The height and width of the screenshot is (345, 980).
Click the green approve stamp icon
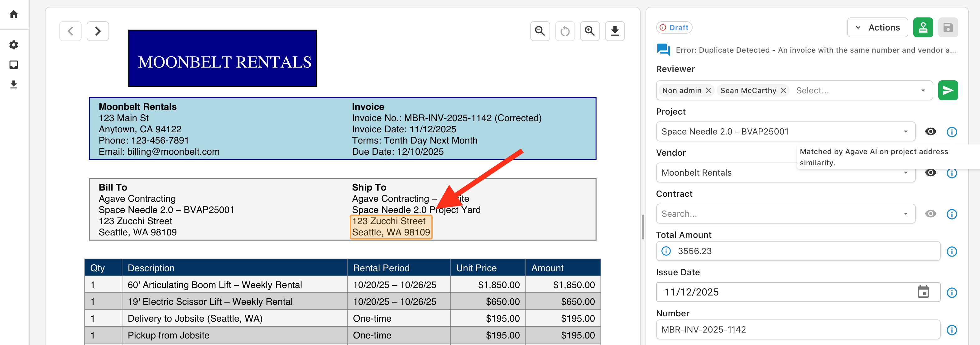[923, 27]
